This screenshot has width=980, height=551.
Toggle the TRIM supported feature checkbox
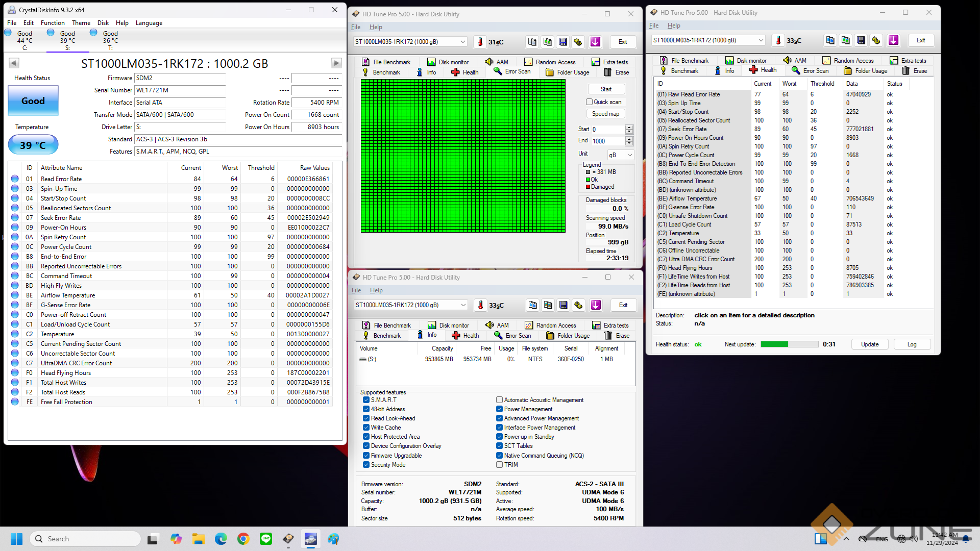click(x=499, y=465)
